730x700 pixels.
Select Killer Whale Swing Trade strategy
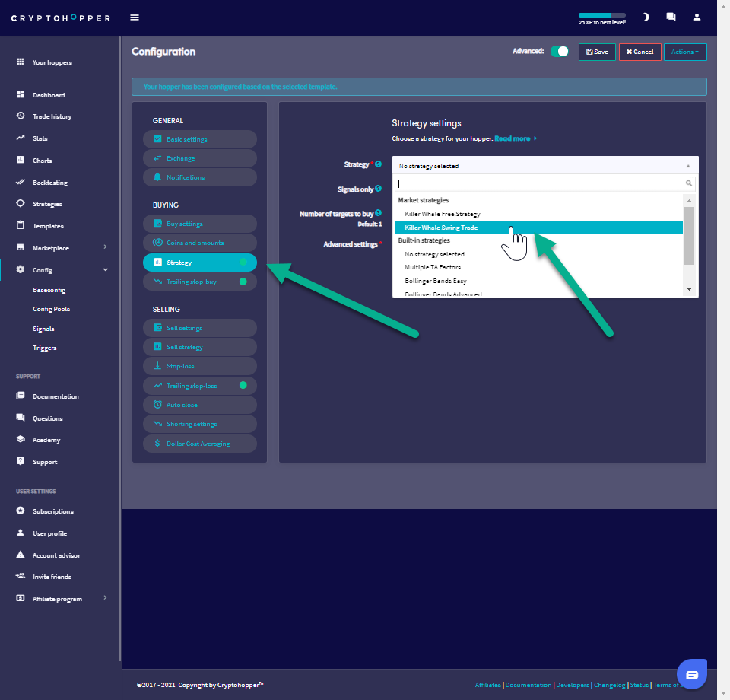tap(441, 228)
